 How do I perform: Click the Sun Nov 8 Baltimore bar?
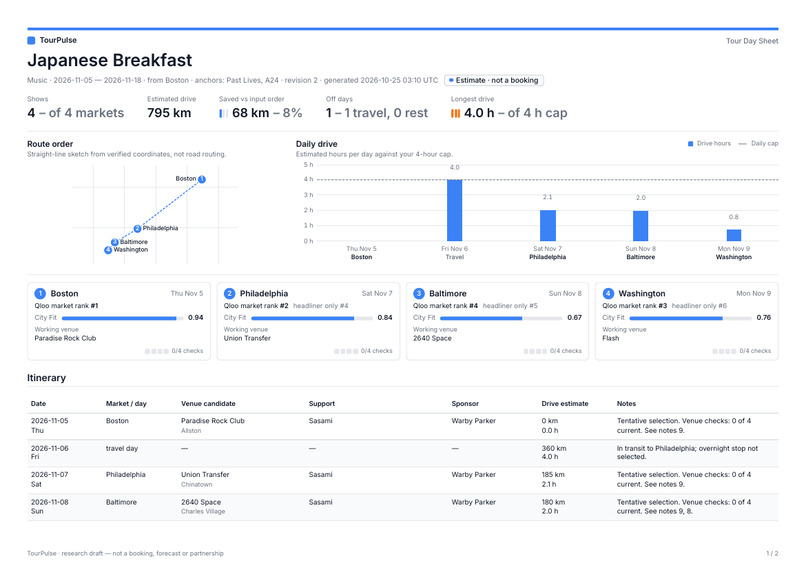click(640, 226)
